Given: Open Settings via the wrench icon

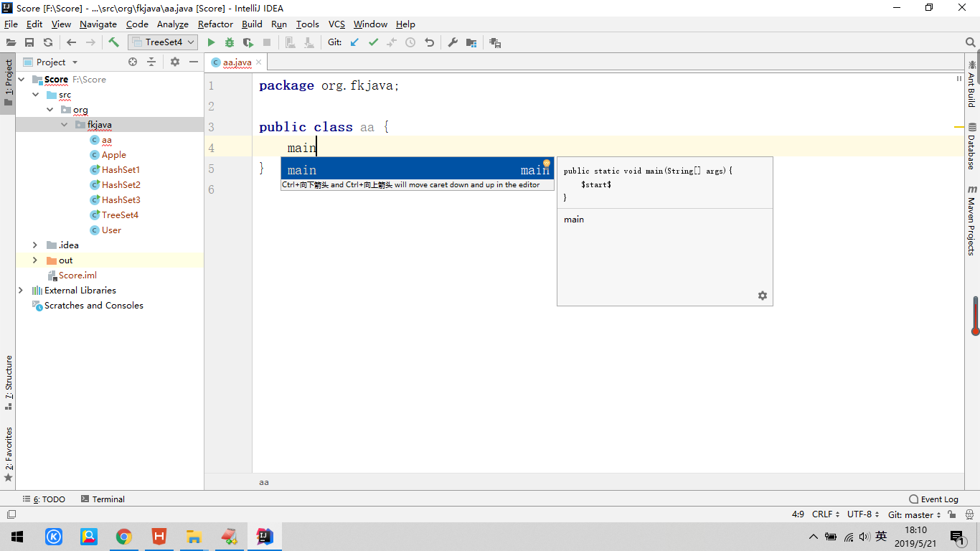Looking at the screenshot, I should 453,42.
